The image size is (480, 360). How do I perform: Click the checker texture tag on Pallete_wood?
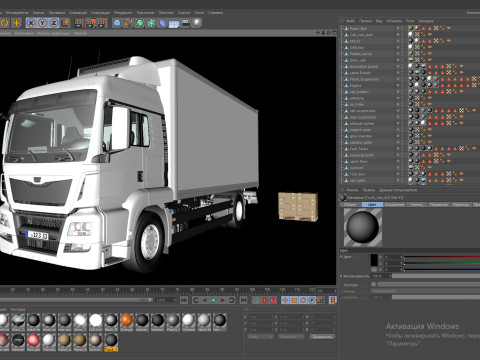pyautogui.click(x=417, y=54)
